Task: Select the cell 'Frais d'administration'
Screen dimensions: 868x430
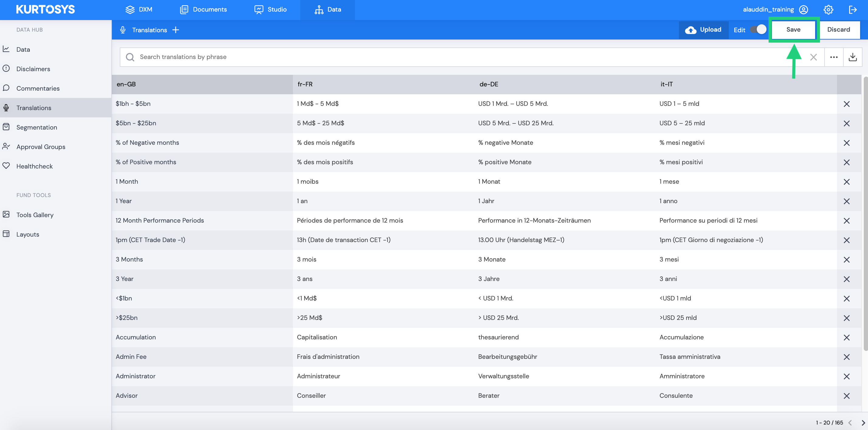Action: [384, 357]
